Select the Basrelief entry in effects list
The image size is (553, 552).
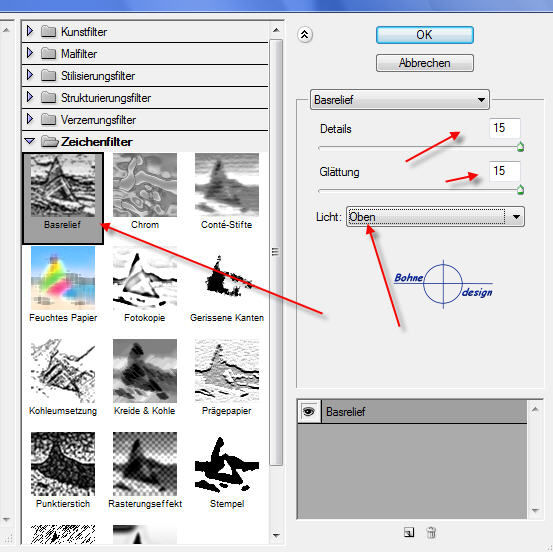(x=424, y=411)
